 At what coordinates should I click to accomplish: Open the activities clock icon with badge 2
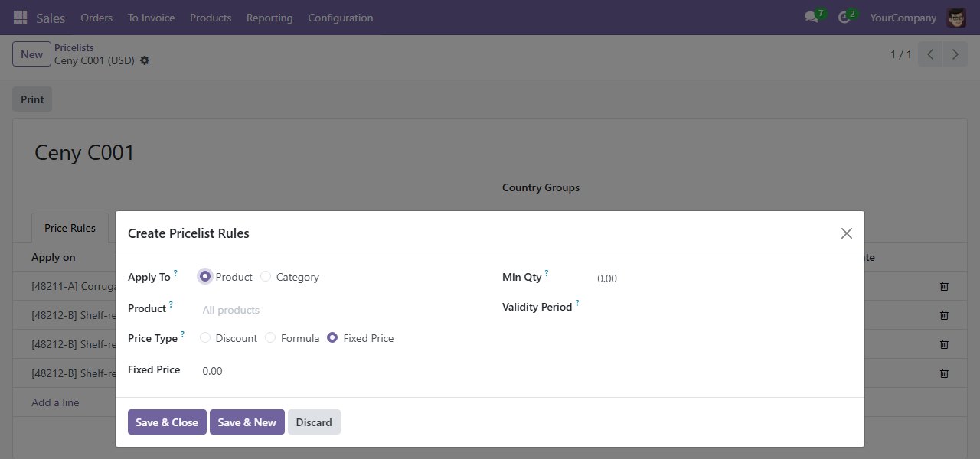coord(844,17)
